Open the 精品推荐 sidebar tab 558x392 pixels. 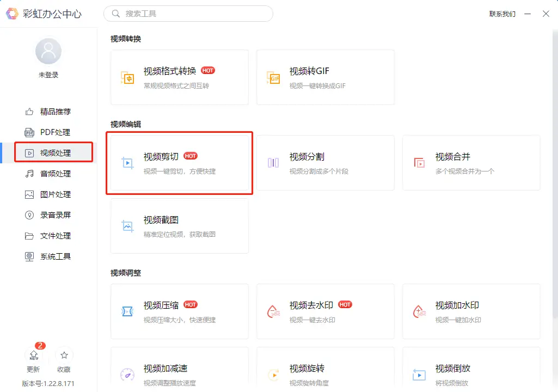(48, 112)
